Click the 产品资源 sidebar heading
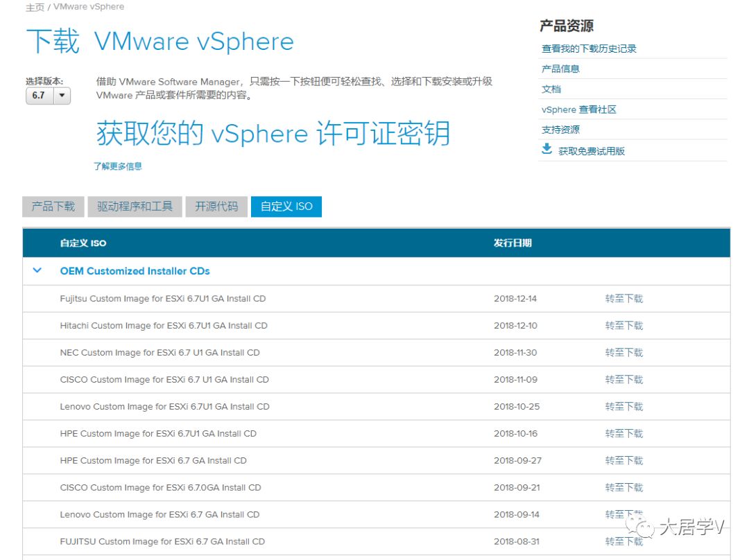This screenshot has height=560, width=749. coord(567,26)
